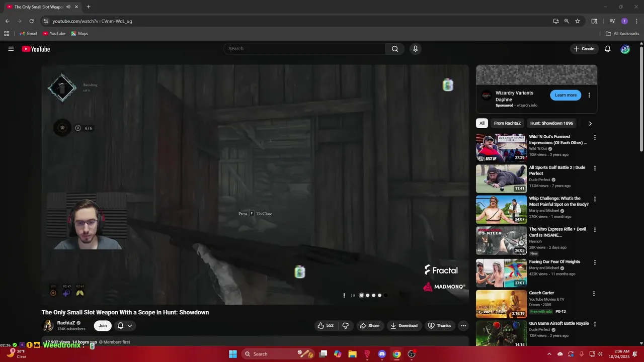Image resolution: width=644 pixels, height=362 pixels.
Task: Select the All filter chip
Action: pyautogui.click(x=482, y=123)
